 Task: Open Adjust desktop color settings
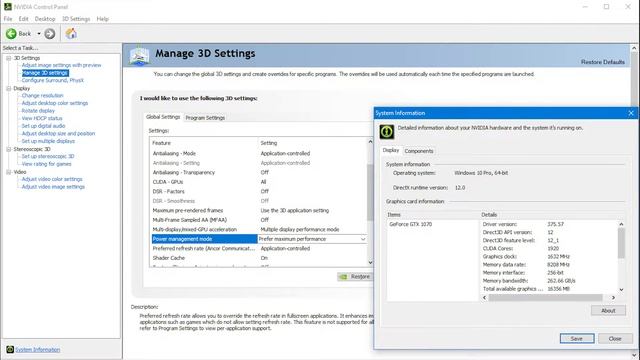pos(55,103)
